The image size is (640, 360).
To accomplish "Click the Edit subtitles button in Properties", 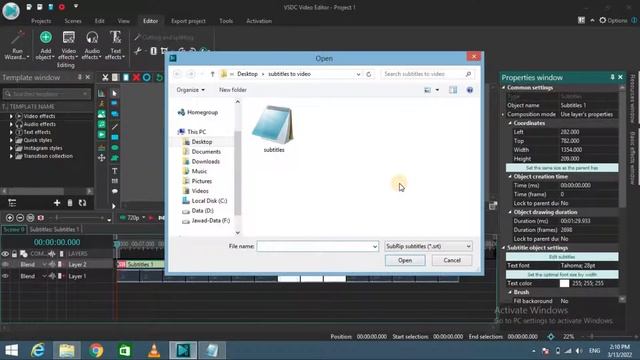I will tap(562, 257).
